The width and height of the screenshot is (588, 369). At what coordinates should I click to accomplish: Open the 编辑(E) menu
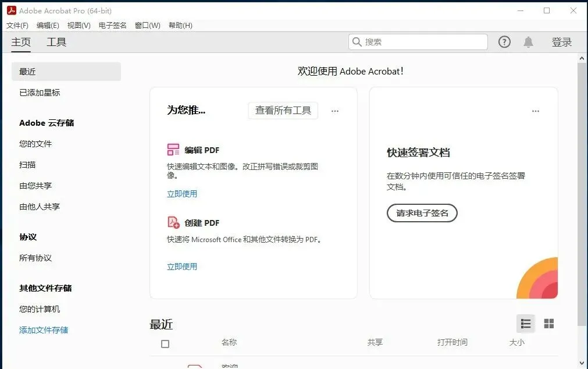48,25
